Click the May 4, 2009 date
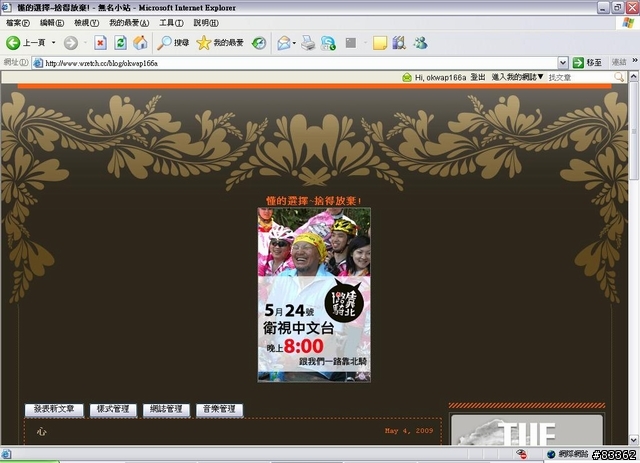This screenshot has height=463, width=640. (409, 430)
